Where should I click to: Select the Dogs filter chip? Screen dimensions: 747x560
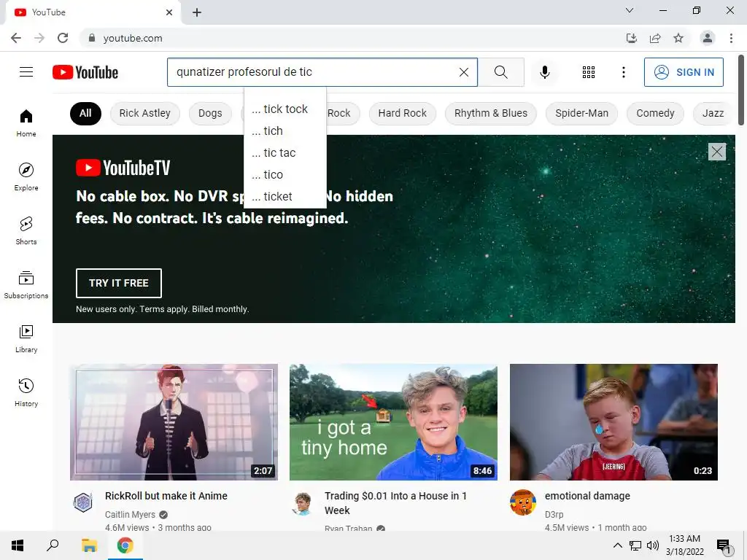click(210, 113)
